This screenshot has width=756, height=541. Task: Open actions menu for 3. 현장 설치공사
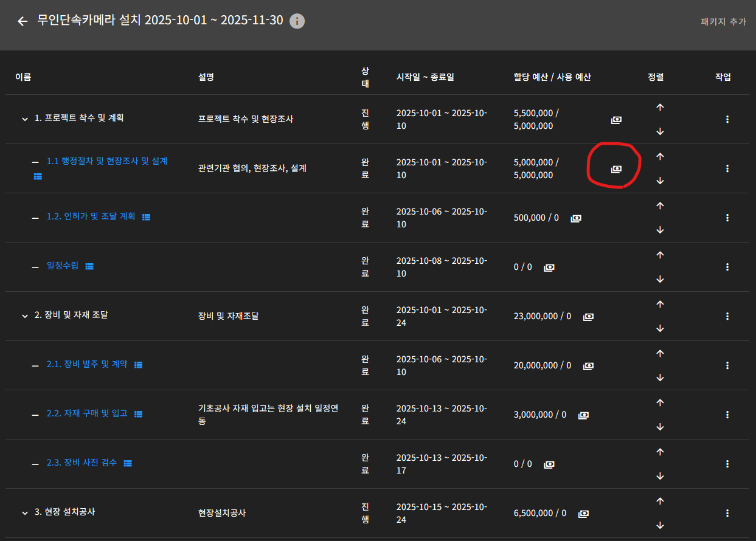(x=727, y=513)
